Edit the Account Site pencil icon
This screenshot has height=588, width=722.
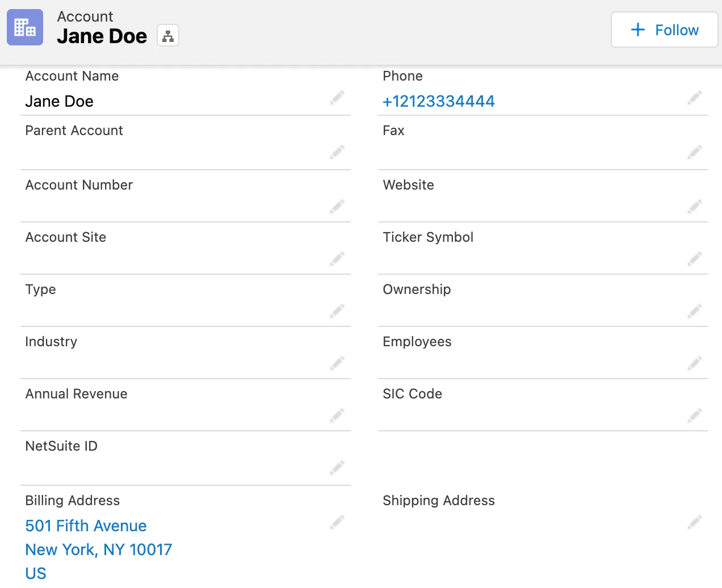coord(337,259)
